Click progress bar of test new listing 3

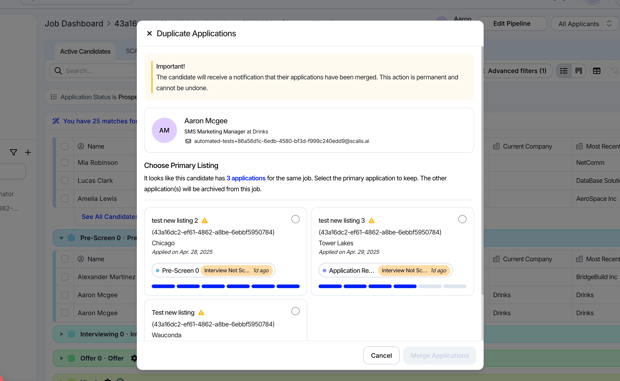(x=392, y=286)
